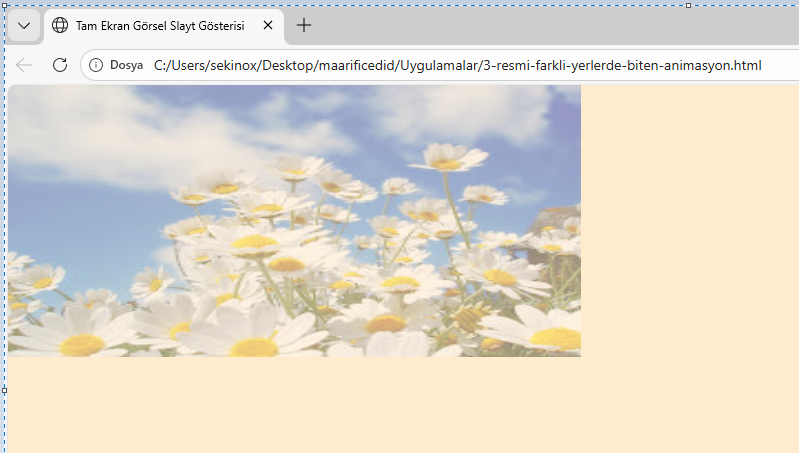This screenshot has width=799, height=453.
Task: Click the beige background right of the image
Action: [x=690, y=220]
